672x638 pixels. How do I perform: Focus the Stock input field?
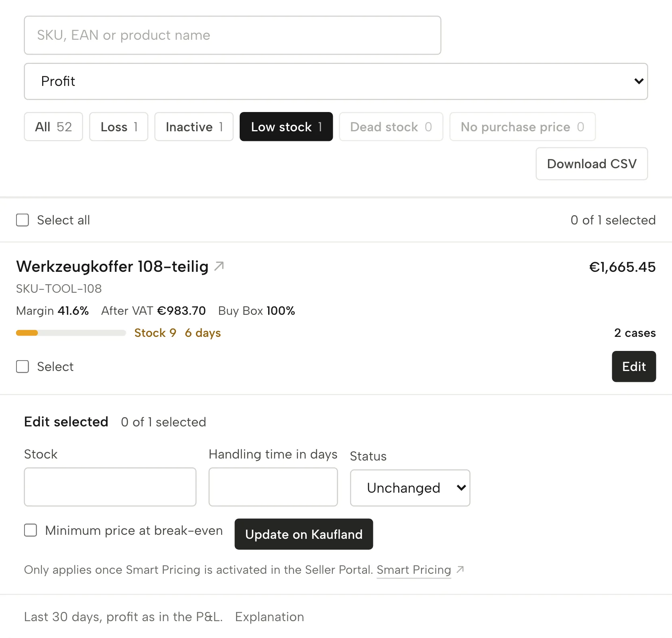(x=110, y=487)
